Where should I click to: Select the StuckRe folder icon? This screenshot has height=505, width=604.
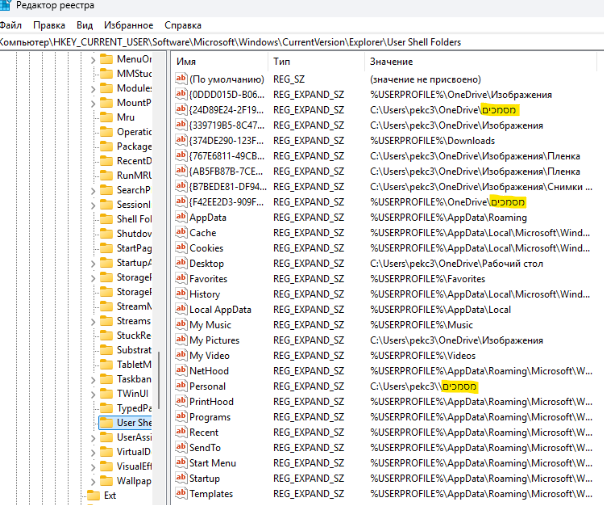(106, 335)
